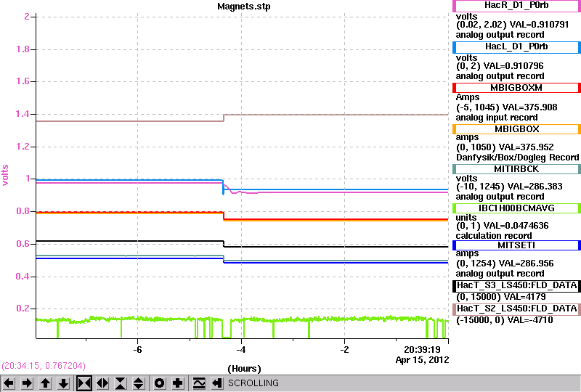Click the return-to-scrolling arrow icon
Screen dimensions: 581x392
[x=216, y=383]
